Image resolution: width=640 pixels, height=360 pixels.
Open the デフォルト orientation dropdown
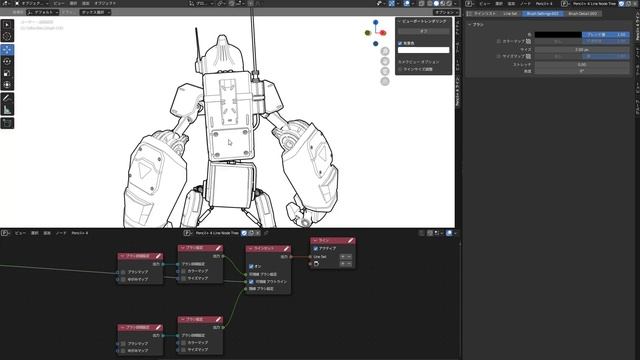pyautogui.click(x=43, y=12)
